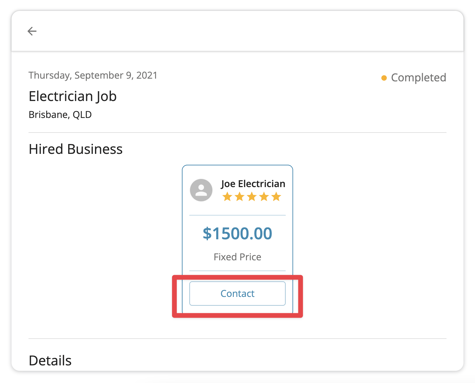475x383 pixels.
Task: Click the Thursday, September 9, 2021 date
Action: pos(93,75)
